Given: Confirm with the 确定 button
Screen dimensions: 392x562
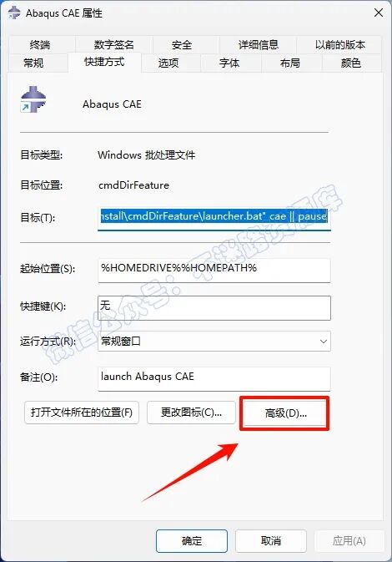Looking at the screenshot, I should pos(192,541).
